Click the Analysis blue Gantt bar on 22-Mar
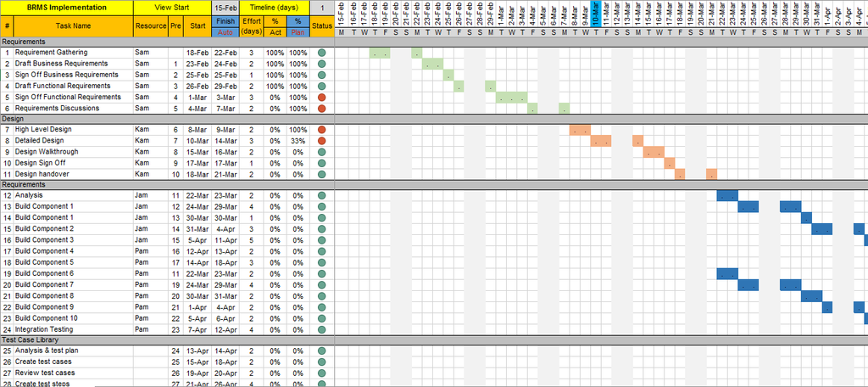This screenshot has height=387, width=868. [727, 195]
